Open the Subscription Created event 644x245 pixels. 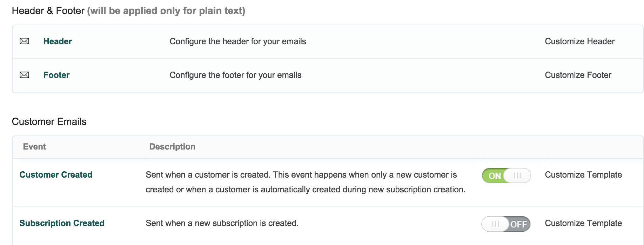[x=62, y=223]
